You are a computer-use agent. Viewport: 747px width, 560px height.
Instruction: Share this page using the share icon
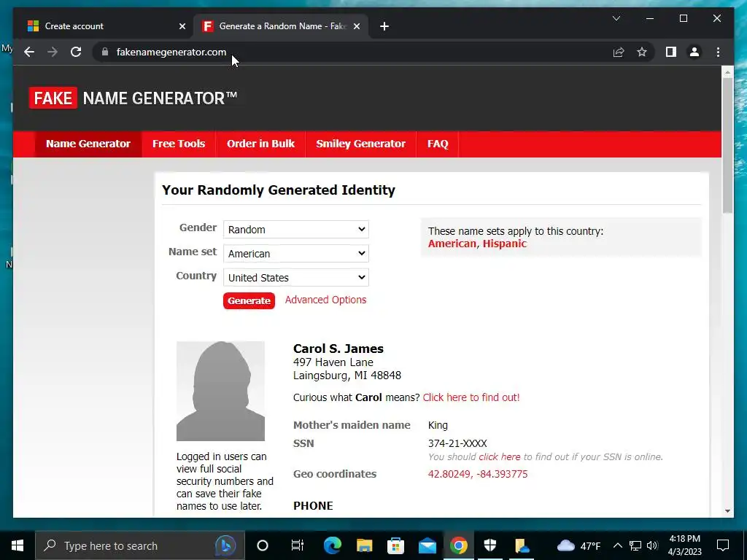(619, 52)
